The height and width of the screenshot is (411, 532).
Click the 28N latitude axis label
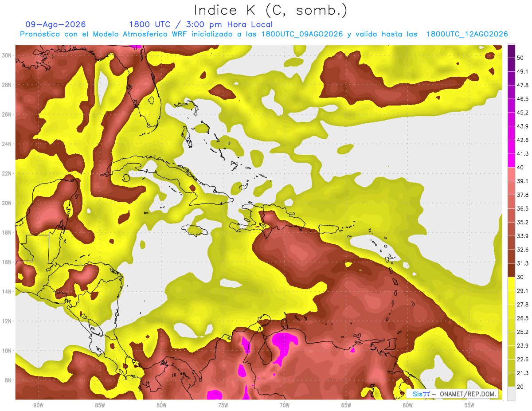[8, 85]
